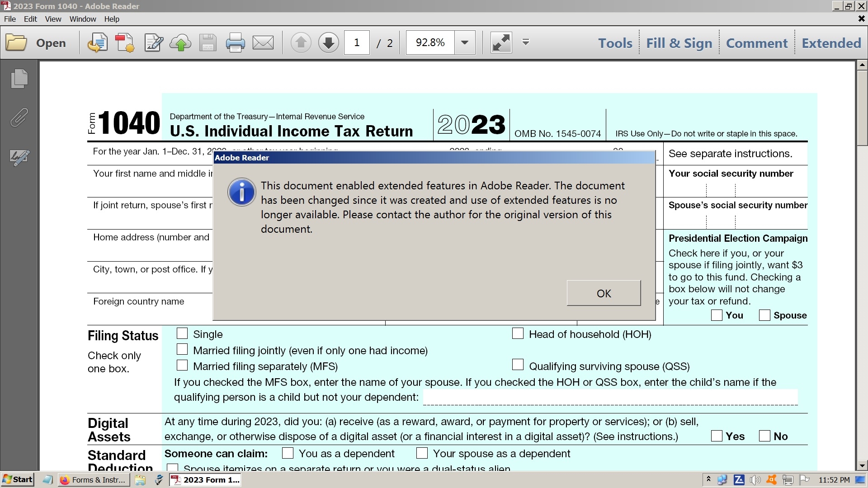Open the Extended pane
868x488 pixels.
tap(831, 43)
